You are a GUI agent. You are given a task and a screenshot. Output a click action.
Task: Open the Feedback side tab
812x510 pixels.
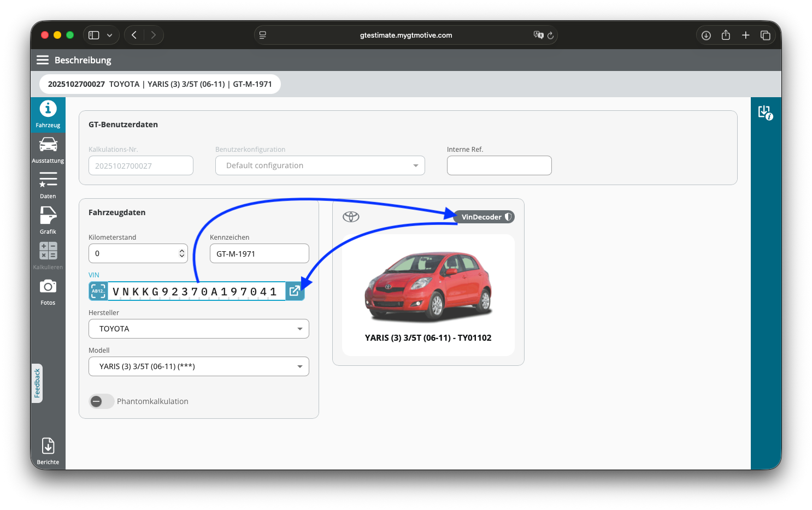click(x=37, y=383)
